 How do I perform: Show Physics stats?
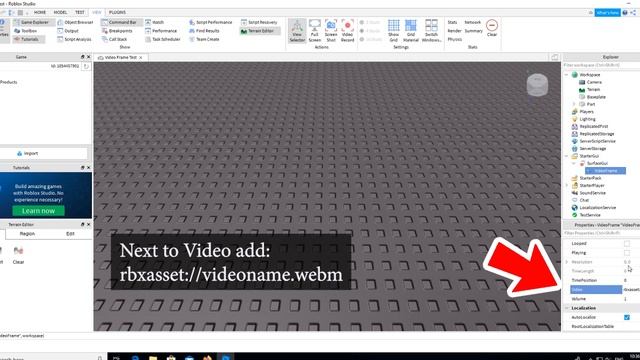(x=455, y=40)
